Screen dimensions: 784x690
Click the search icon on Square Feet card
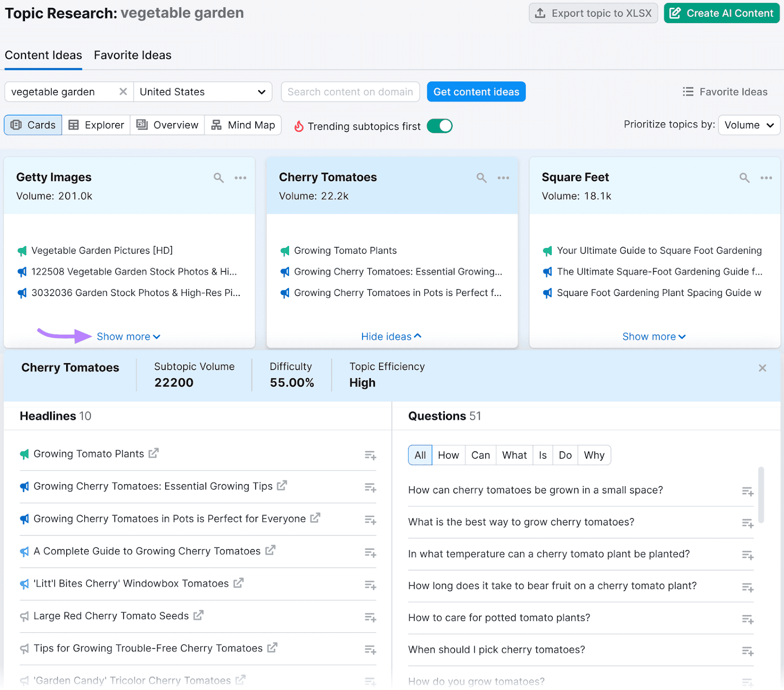coord(744,178)
